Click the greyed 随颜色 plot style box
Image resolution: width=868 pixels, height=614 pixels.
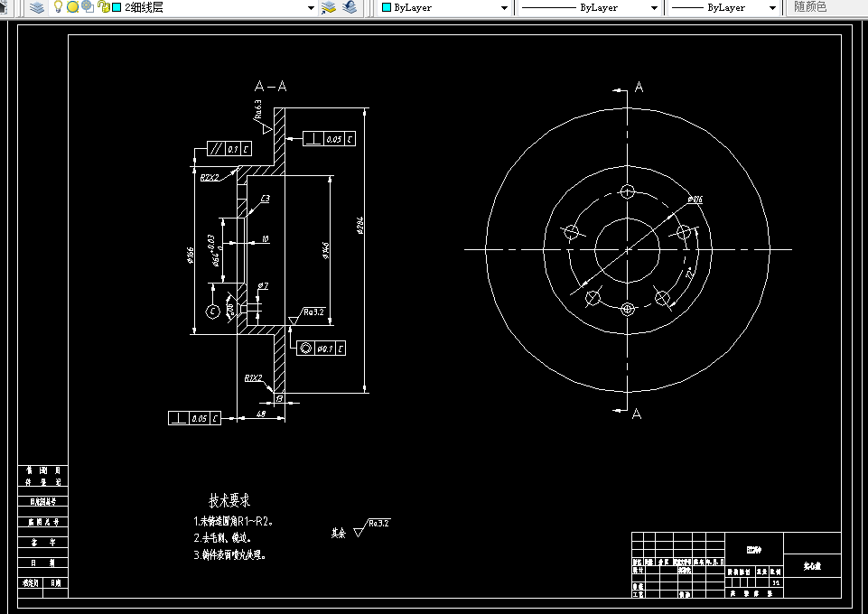(826, 7)
